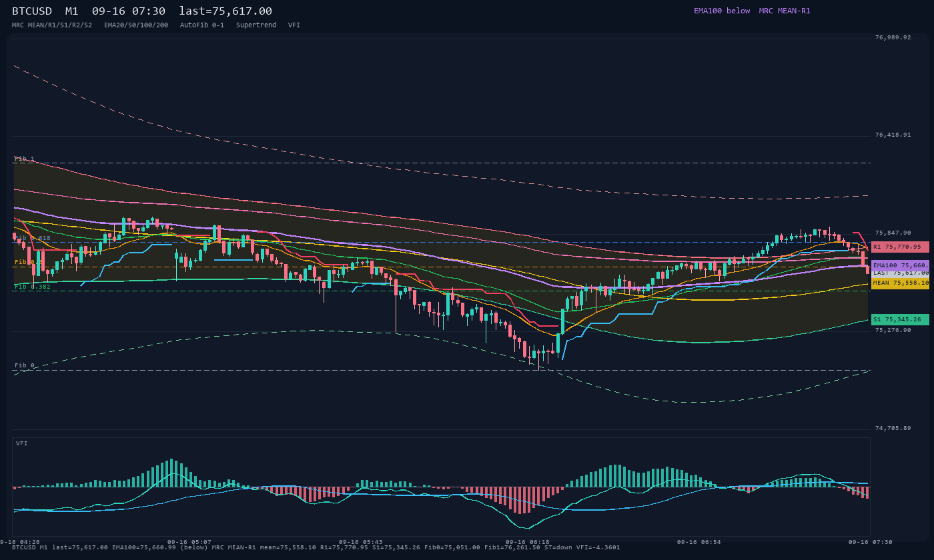Click the 09-16 05:43 time axis label
Image resolution: width=934 pixels, height=560 pixels.
361,542
